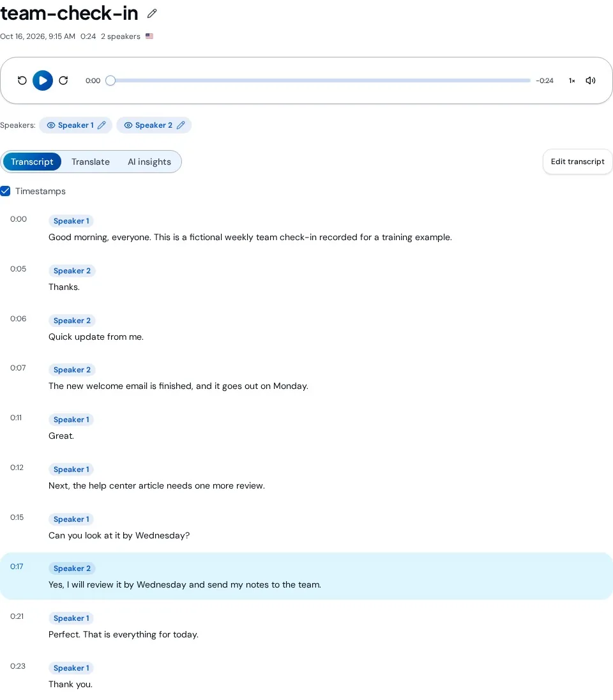Image resolution: width=613 pixels, height=700 pixels.
Task: Jump to timestamp 0:00
Action: pos(19,219)
